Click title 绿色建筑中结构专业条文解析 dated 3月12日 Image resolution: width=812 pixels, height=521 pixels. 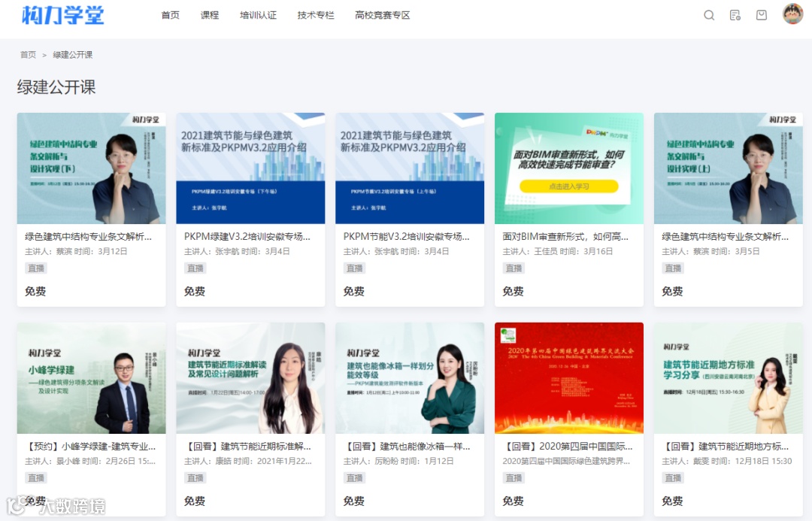point(89,237)
